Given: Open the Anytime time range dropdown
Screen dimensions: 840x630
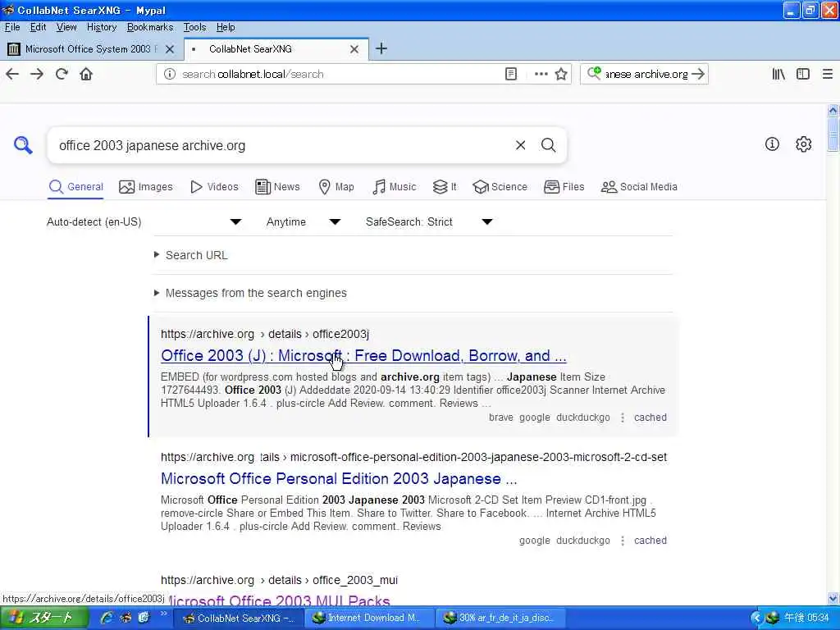Looking at the screenshot, I should click(x=304, y=221).
